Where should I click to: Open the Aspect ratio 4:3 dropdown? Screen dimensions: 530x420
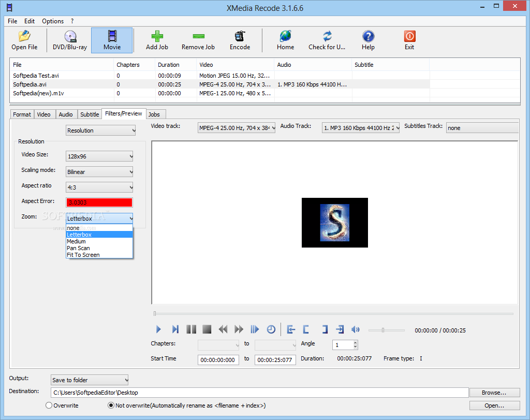[99, 187]
